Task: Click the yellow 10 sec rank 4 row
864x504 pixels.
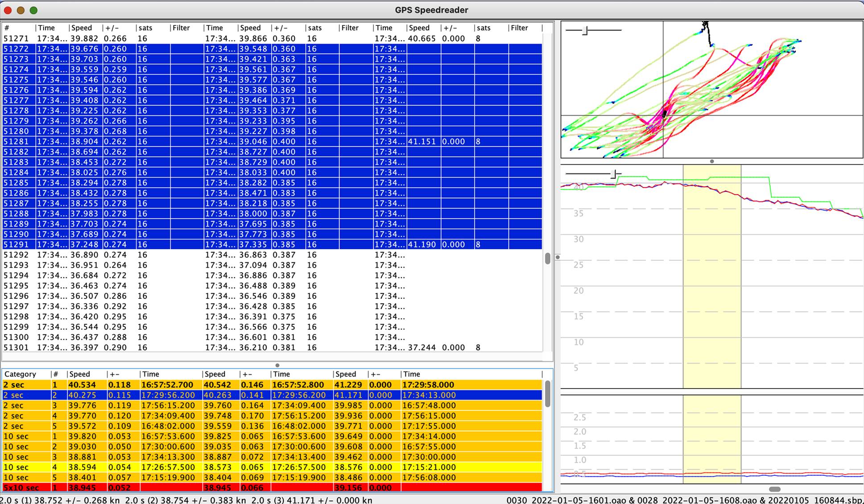Action: tap(134, 467)
